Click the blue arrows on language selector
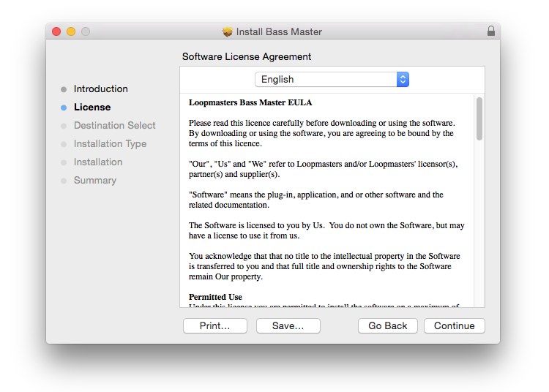 403,80
